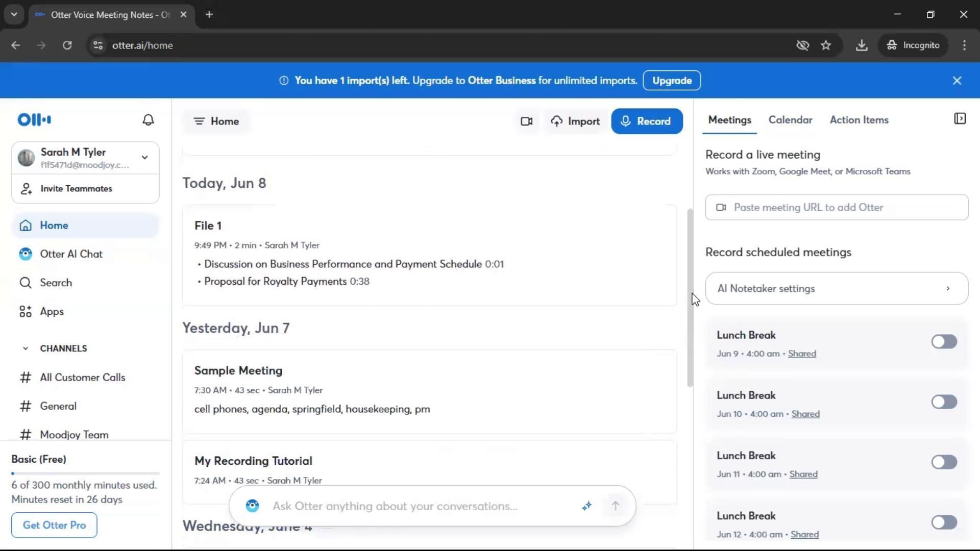
Task: Click the sparkle icon in chat box
Action: (586, 506)
